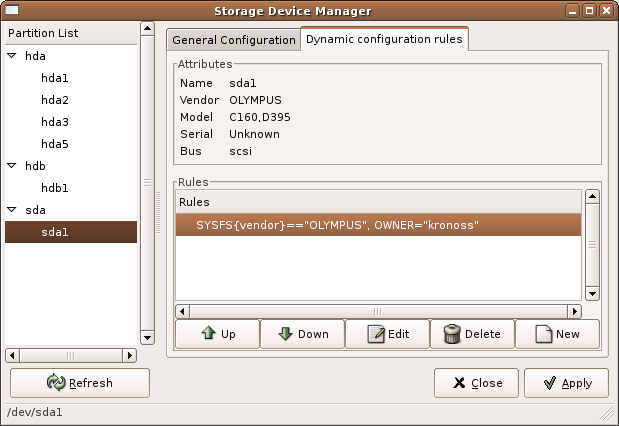The height and width of the screenshot is (426, 619).
Task: Collapse the sda tree node
Action: click(12, 210)
